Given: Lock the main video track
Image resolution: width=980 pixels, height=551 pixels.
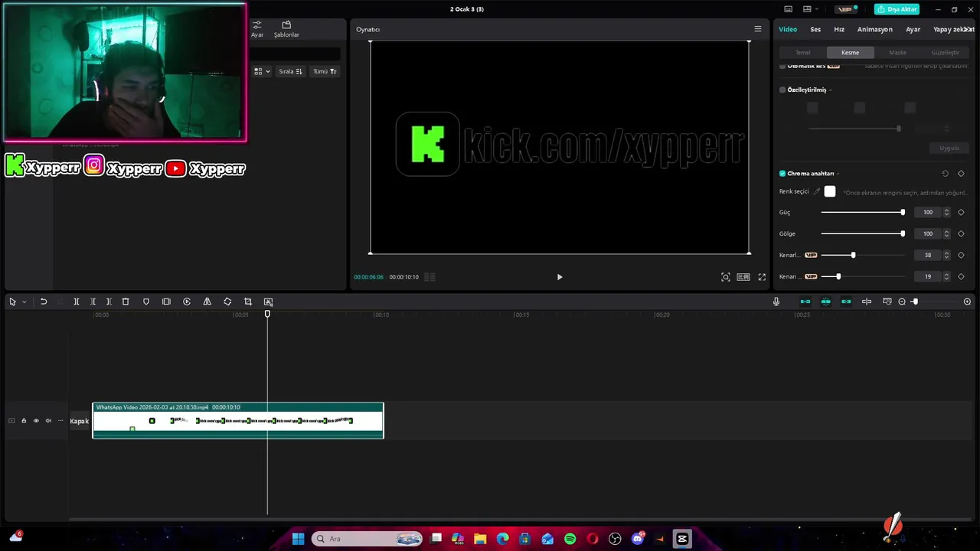Looking at the screenshot, I should pyautogui.click(x=24, y=421).
